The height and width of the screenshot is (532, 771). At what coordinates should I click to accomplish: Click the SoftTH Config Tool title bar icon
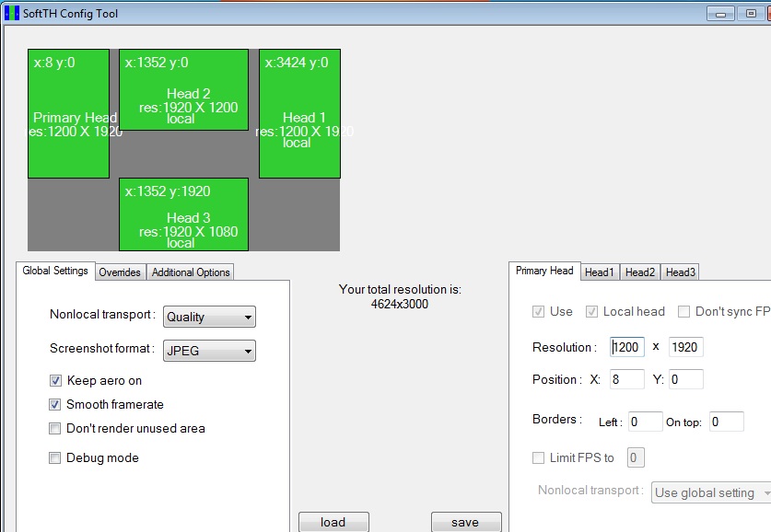[x=11, y=13]
